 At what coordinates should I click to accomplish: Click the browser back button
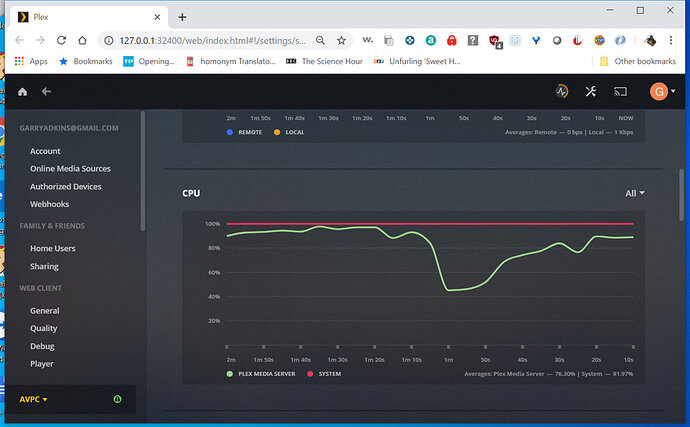coord(19,40)
